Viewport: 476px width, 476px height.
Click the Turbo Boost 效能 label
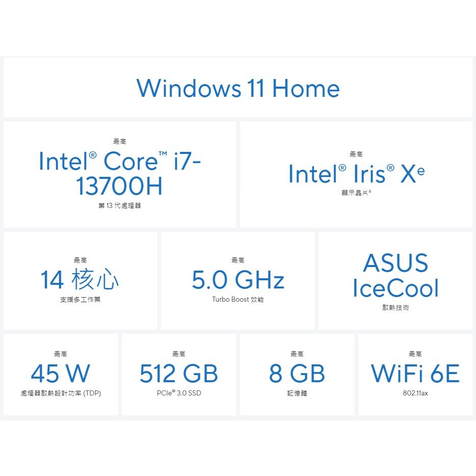tap(237, 299)
